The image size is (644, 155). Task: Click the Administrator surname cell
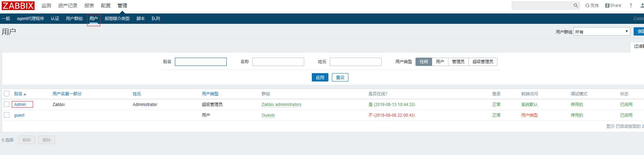[145, 105]
